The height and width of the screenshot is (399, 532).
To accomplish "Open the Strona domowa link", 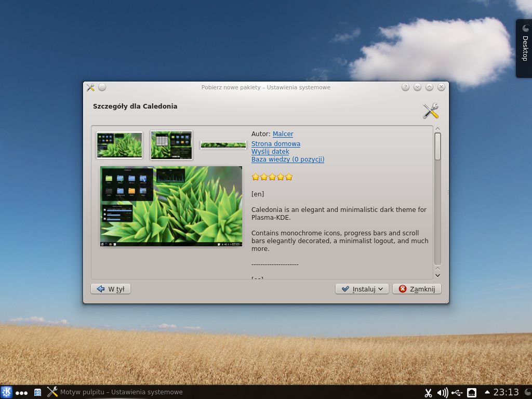I will [276, 143].
